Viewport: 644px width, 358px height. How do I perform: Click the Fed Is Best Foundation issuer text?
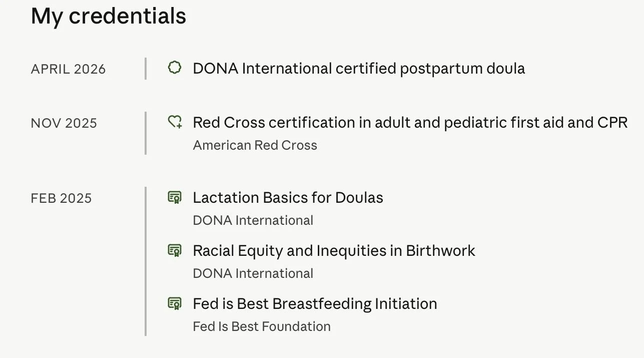click(262, 326)
